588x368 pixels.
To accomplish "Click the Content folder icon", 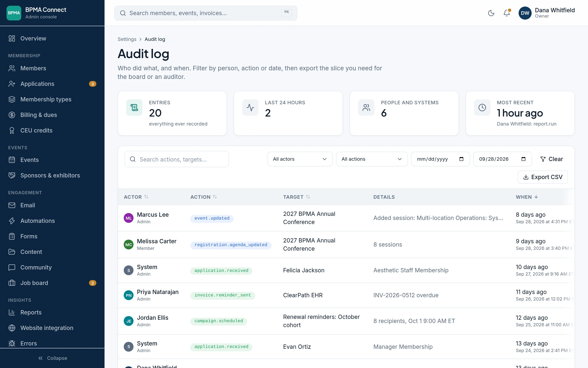I will point(12,252).
